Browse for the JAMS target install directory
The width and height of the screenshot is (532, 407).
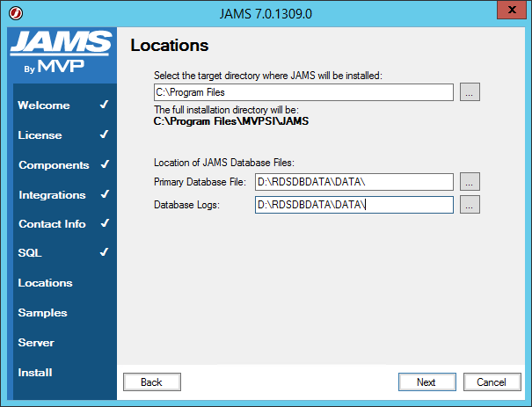point(470,92)
